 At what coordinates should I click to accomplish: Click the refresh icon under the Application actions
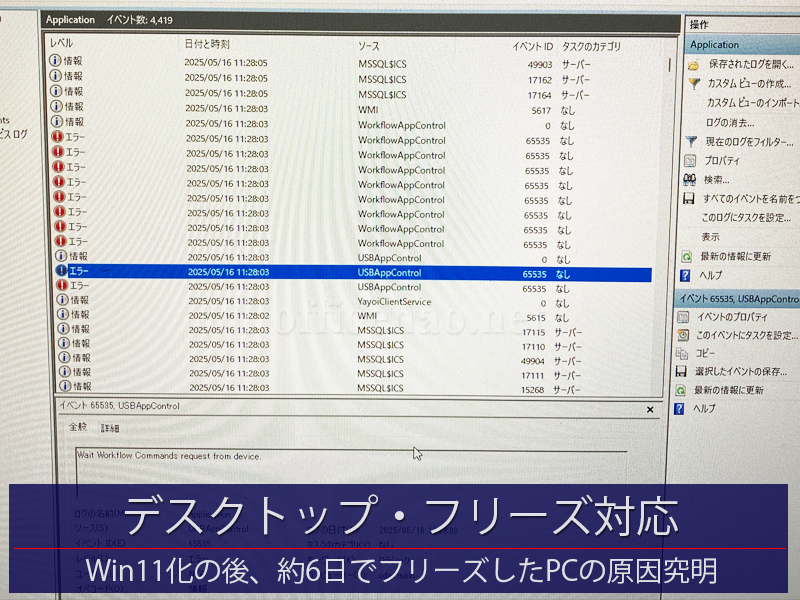[686, 257]
